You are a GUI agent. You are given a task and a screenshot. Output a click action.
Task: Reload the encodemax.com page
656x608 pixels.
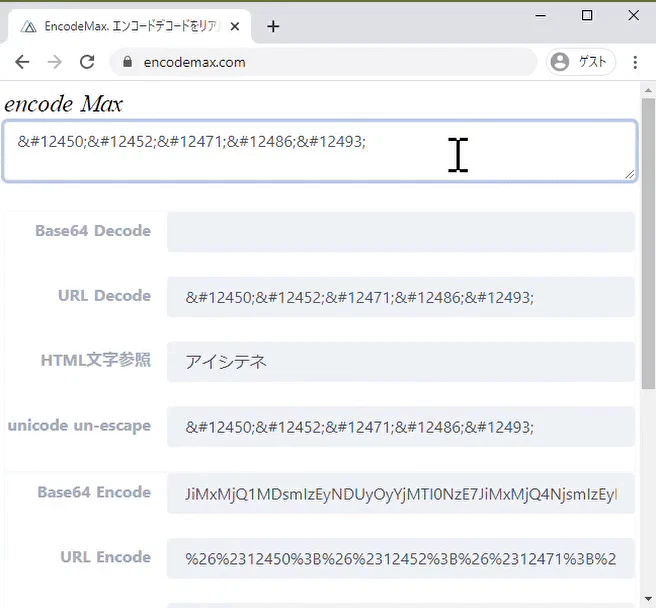[87, 62]
